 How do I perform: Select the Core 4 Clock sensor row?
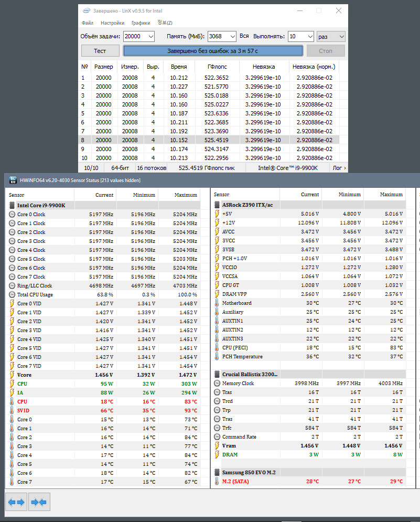104,250
